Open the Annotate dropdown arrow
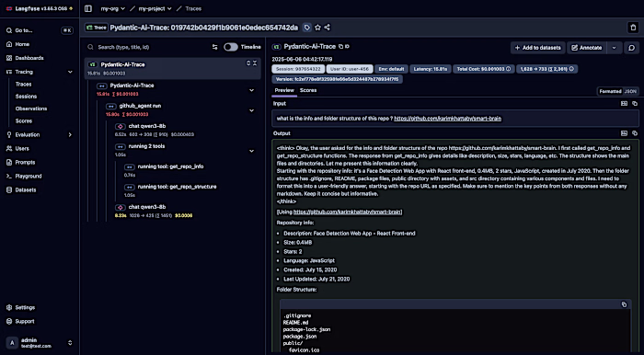 614,48
